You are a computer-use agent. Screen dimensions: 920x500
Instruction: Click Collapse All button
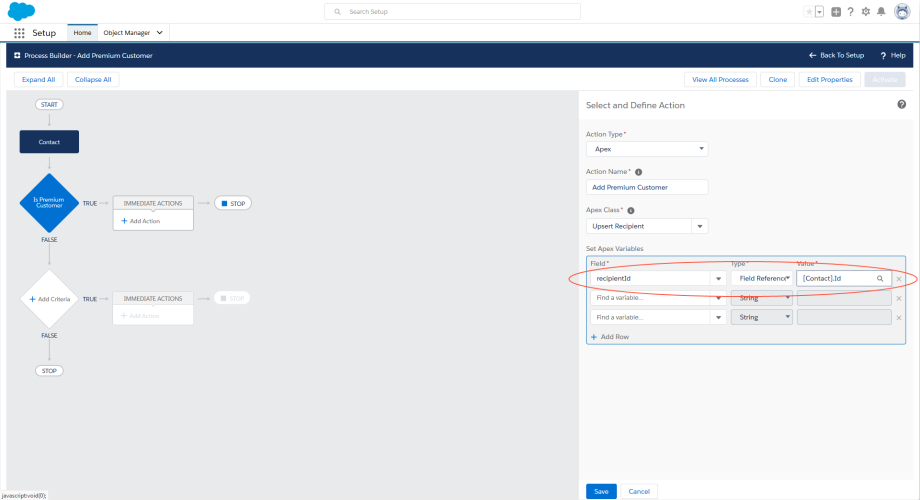(x=93, y=80)
